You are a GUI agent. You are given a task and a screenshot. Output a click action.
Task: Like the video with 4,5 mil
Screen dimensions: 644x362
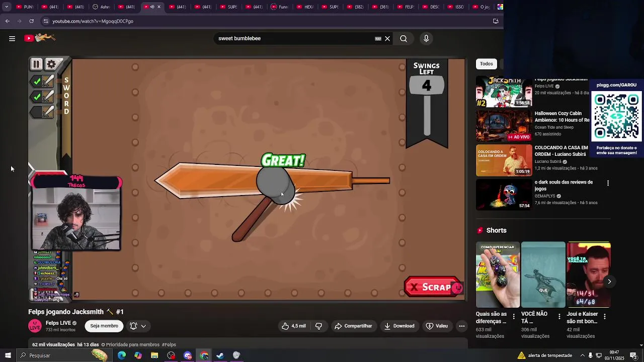pyautogui.click(x=294, y=326)
